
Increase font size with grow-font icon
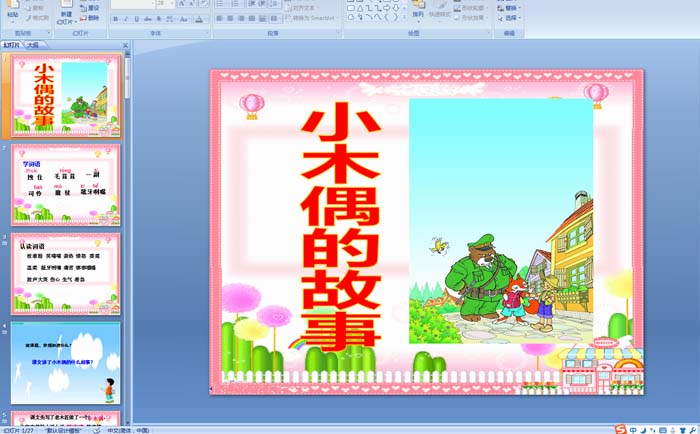(182, 4)
